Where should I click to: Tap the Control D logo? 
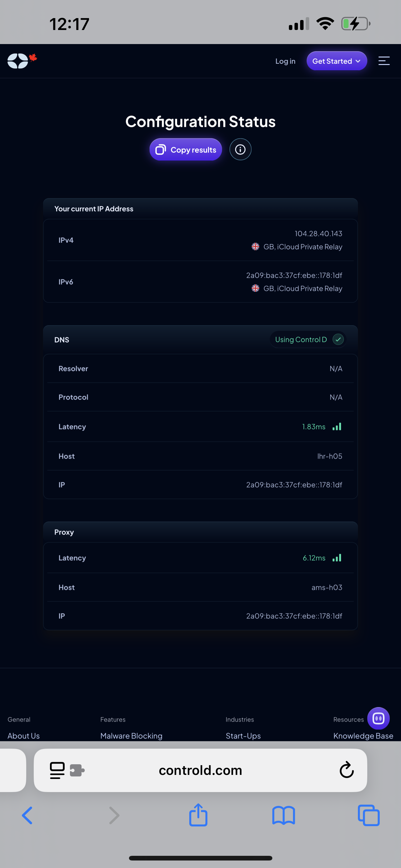(22, 61)
